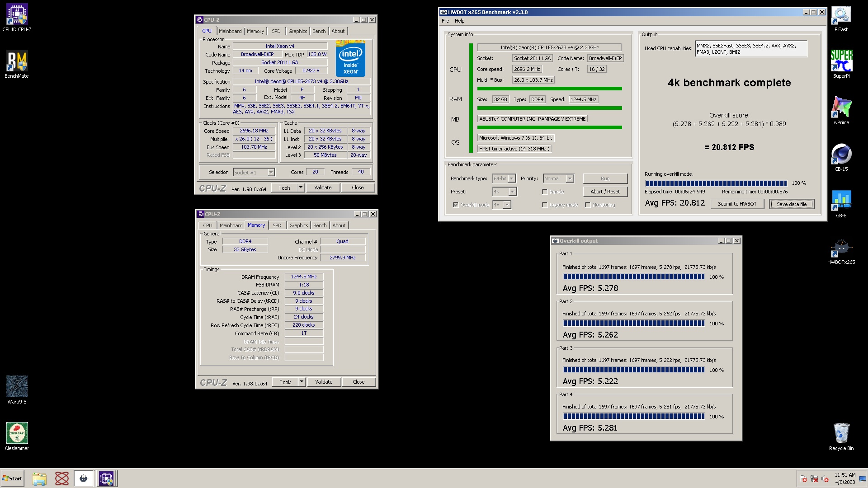Screen dimensions: 868x488
Task: Switch to the HWBOT x265 taskbar button
Action: [84, 479]
